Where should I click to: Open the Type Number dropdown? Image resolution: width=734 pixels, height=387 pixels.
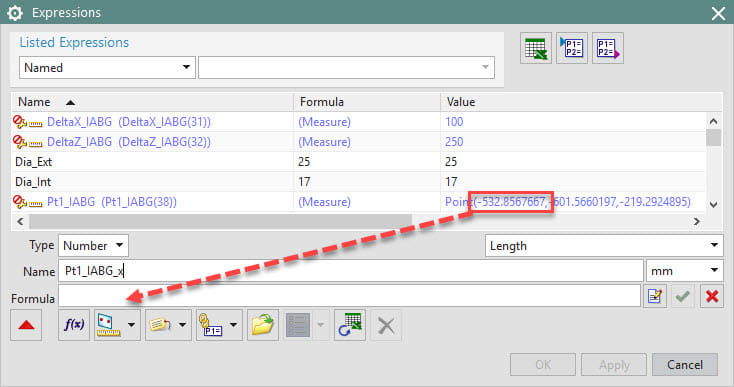tap(94, 246)
